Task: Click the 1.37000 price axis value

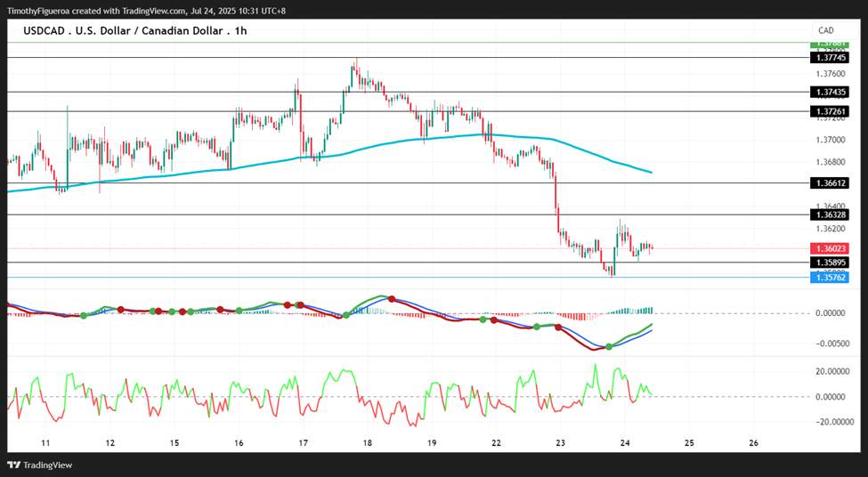Action: pos(831,140)
